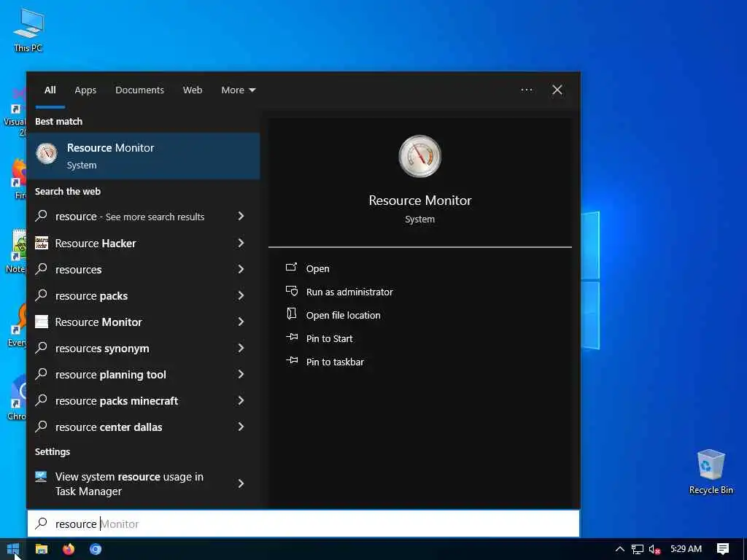Click the Windows Start button

(13, 549)
